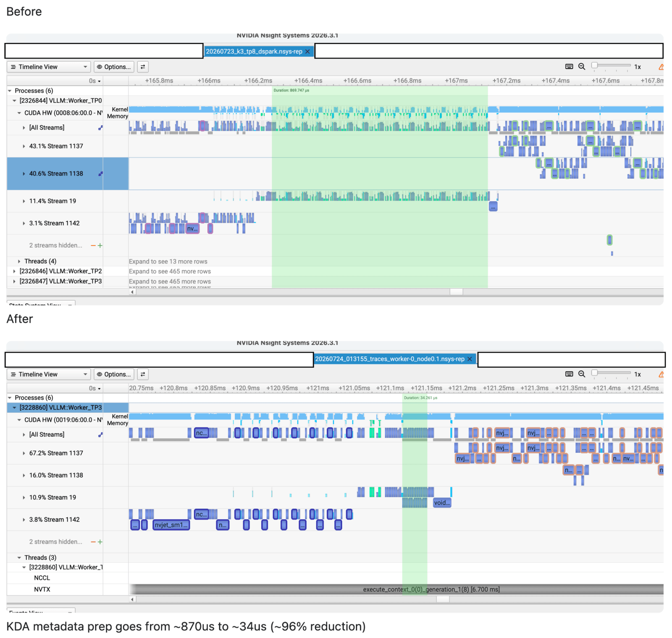
Task: Open Timeline View dropdown in After window
Action: 49,374
